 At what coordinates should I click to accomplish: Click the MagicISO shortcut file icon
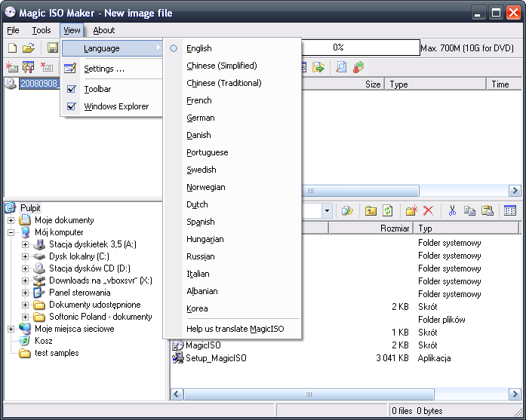[x=178, y=345]
